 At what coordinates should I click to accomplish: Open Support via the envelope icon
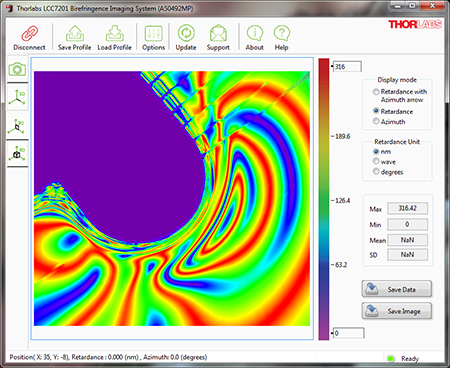point(218,33)
